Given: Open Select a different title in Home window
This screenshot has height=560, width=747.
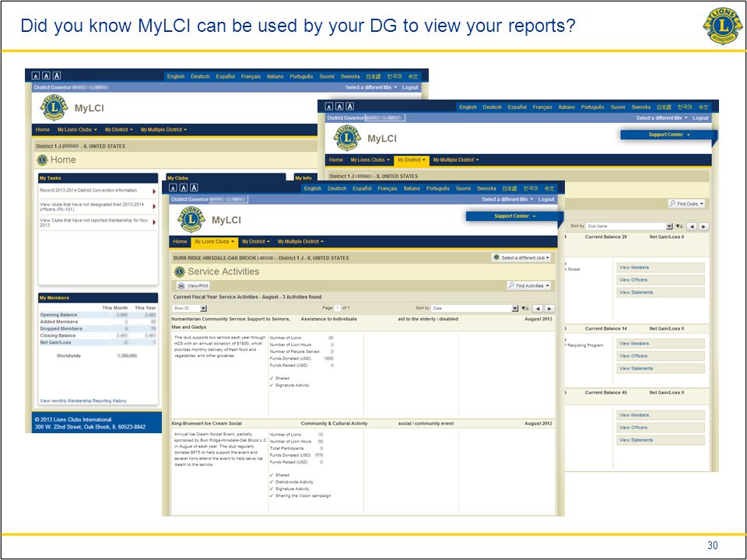Looking at the screenshot, I should 371,88.
